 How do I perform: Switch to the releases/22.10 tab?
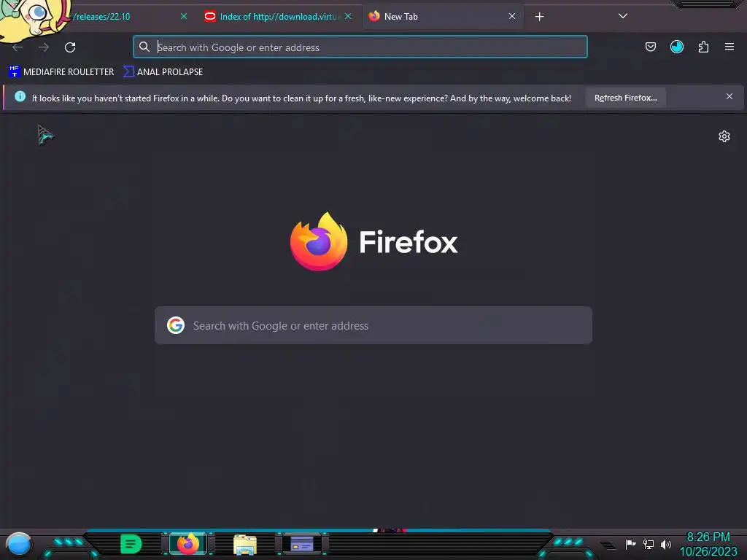tap(102, 17)
